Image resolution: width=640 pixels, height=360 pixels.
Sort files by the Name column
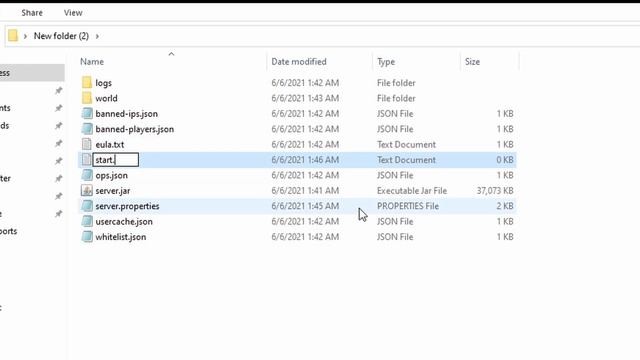click(x=92, y=62)
